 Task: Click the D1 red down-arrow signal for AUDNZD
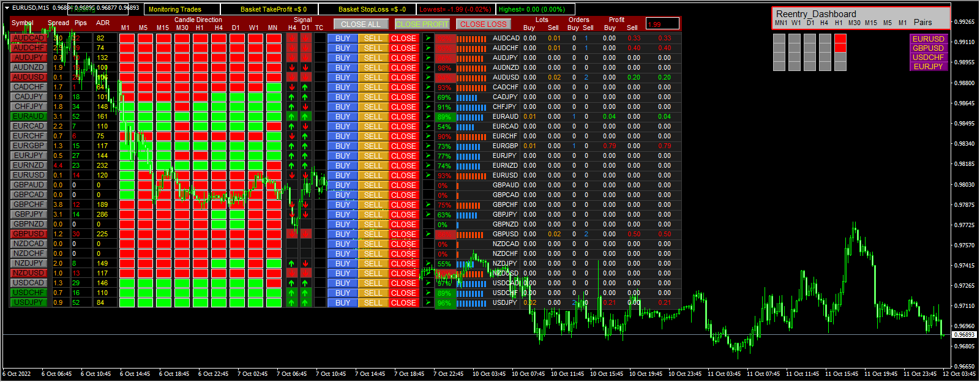tap(305, 67)
